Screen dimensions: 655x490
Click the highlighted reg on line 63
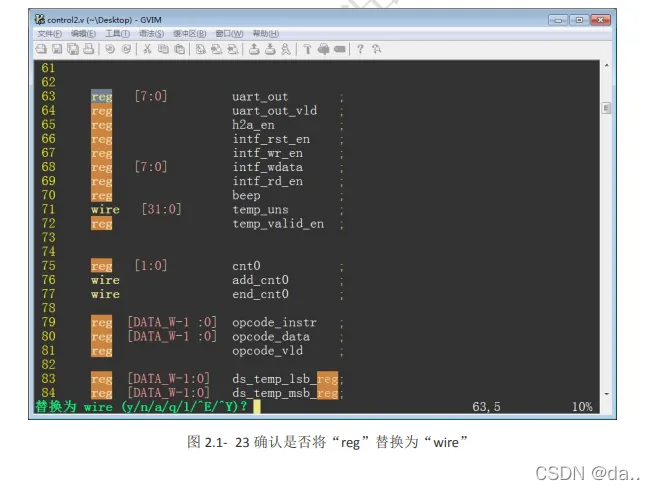click(x=102, y=96)
